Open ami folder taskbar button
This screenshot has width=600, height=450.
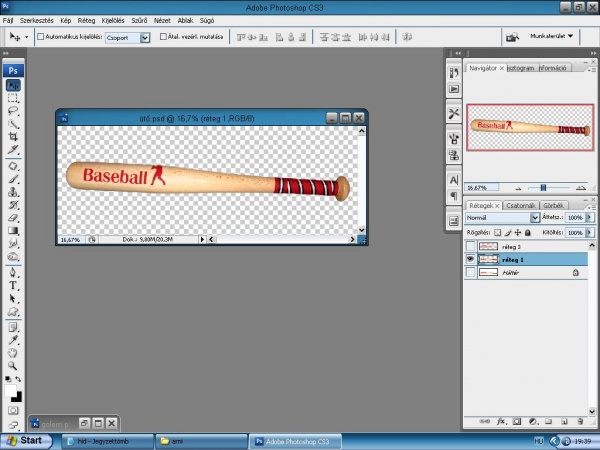201,441
